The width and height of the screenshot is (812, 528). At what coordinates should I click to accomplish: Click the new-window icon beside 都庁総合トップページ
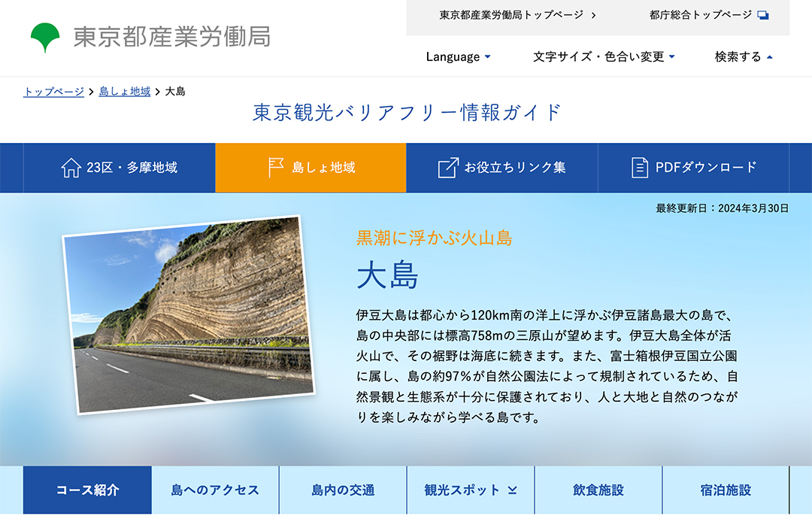763,15
